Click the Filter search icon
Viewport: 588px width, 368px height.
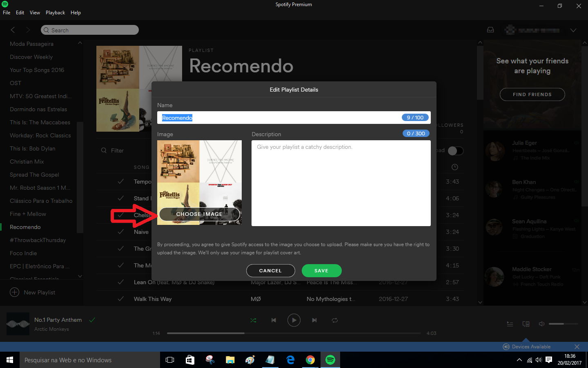pos(104,150)
